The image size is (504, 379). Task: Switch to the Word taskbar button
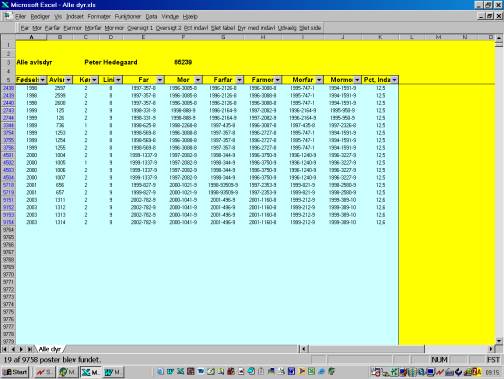[113, 372]
